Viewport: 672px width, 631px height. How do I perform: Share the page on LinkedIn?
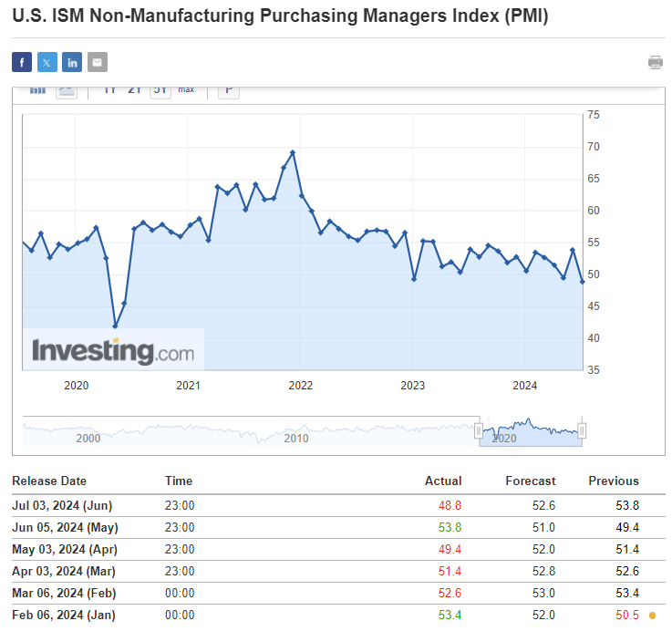coord(72,62)
